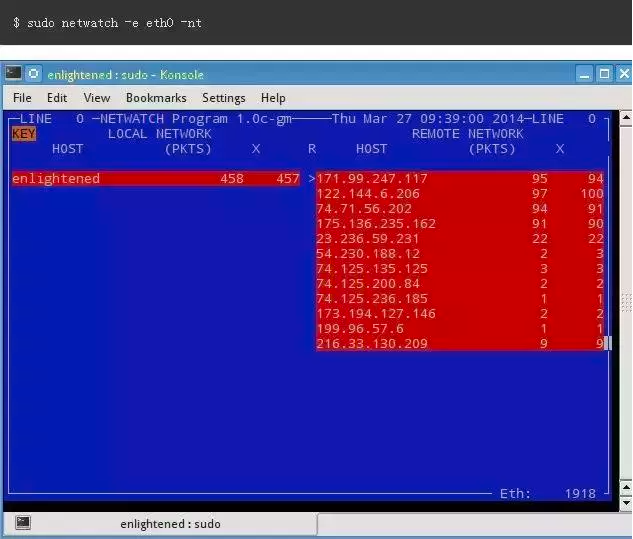Select remote host 74.125.135.125
633x539 pixels.
point(372,268)
